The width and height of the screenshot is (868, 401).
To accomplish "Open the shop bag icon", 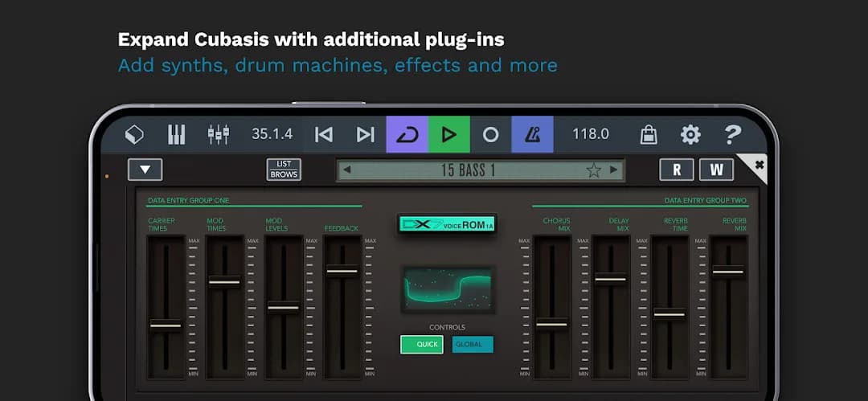I will (x=649, y=134).
